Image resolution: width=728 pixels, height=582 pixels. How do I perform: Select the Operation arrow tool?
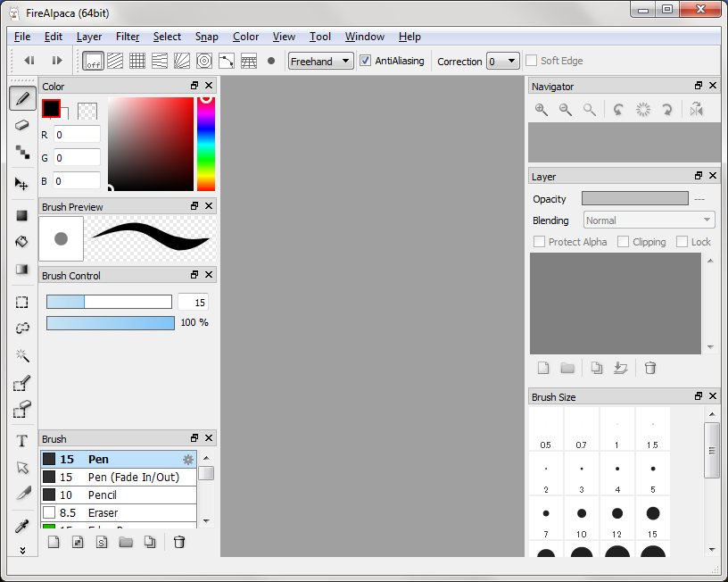21,467
